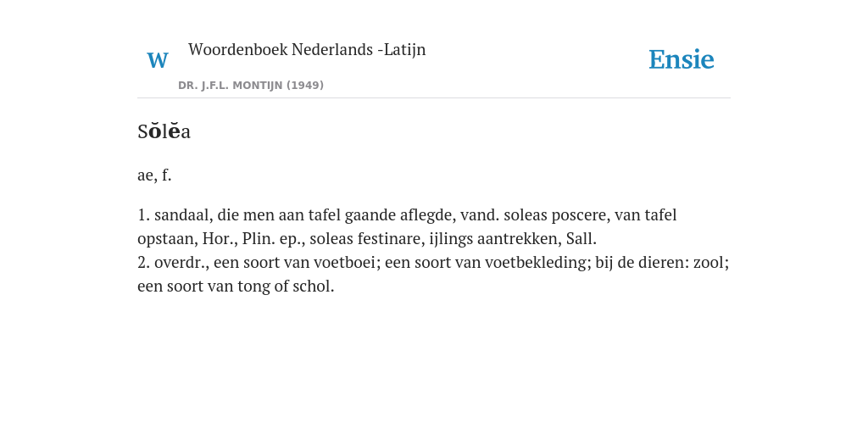Image resolution: width=868 pixels, height=434 pixels.
Task: Click the blue W dictionary icon
Action: (157, 60)
